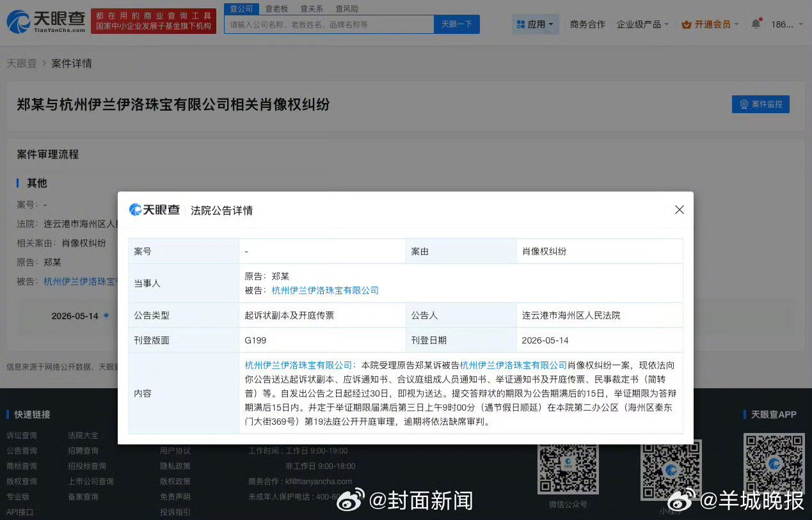Open footer link 招投标查询
Viewport: 812px width, 520px height.
click(x=87, y=466)
